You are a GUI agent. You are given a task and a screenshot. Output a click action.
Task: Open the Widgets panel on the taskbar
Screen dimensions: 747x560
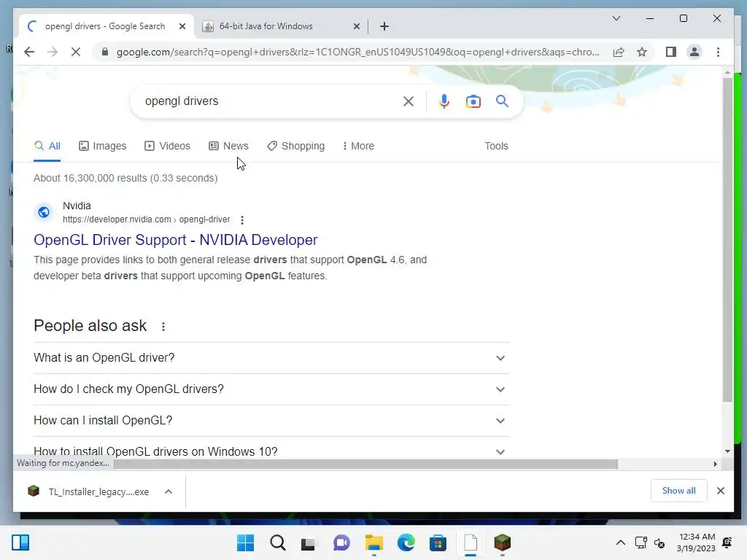click(20, 542)
